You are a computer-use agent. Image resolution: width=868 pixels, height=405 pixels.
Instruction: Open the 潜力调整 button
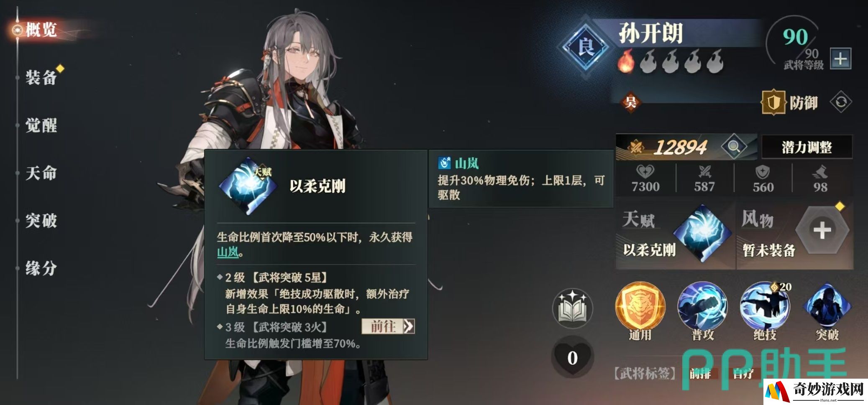coord(807,147)
